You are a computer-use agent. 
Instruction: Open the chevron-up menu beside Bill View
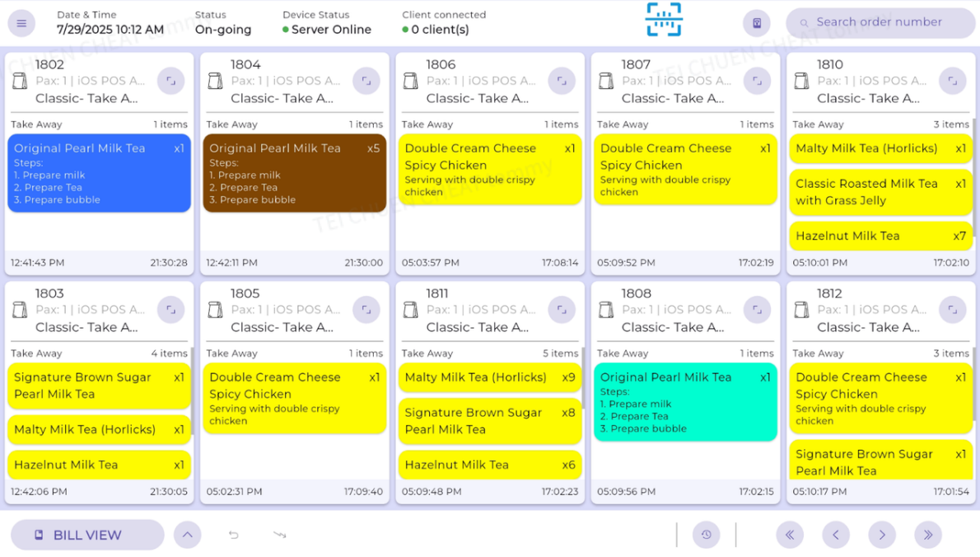188,535
